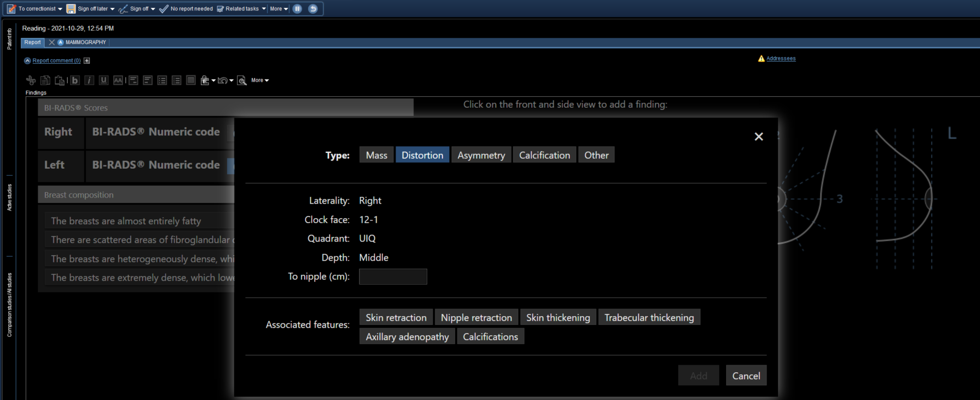Toggle bold formatting in report editor
Viewport: 980px width, 400px height.
(75, 81)
